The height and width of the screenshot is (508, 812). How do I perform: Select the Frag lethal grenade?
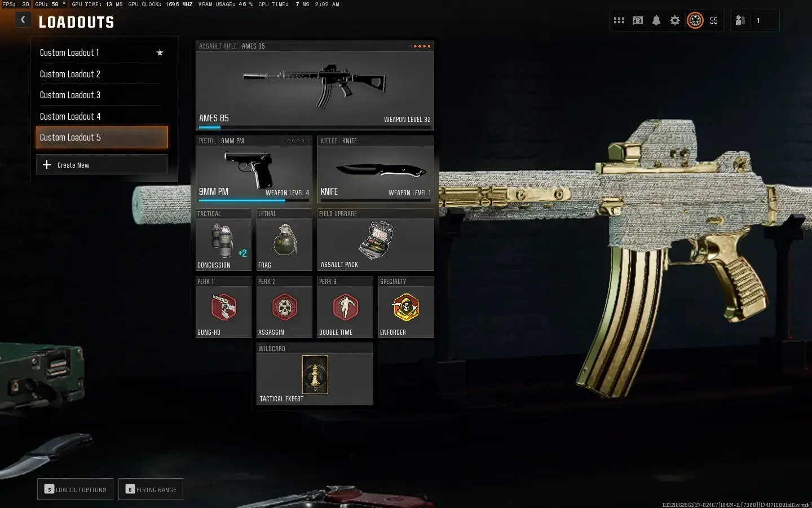click(x=284, y=242)
